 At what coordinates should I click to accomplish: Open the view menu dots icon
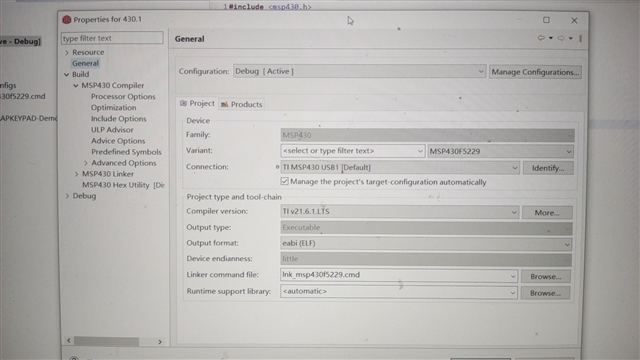pyautogui.click(x=580, y=38)
